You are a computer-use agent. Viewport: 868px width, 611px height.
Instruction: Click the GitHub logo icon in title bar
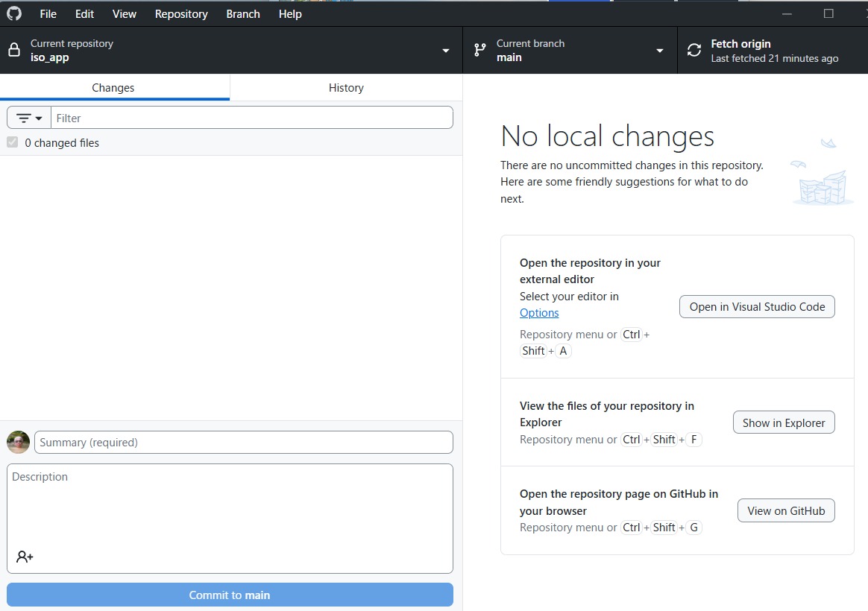[x=14, y=14]
